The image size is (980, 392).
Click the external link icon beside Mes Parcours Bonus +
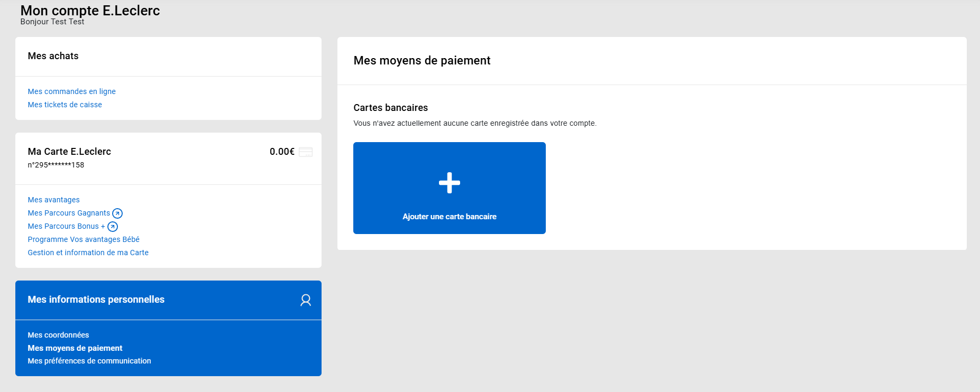pyautogui.click(x=113, y=227)
